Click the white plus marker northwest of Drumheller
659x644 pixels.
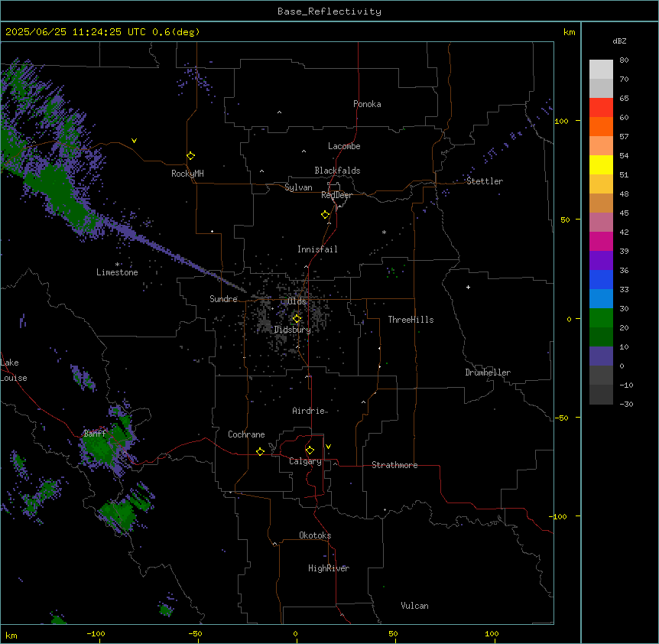tap(468, 287)
